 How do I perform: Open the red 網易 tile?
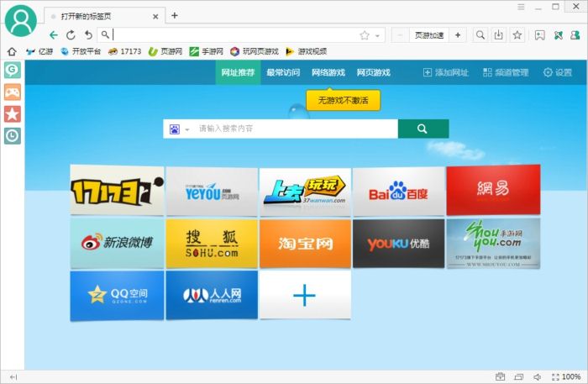(493, 190)
